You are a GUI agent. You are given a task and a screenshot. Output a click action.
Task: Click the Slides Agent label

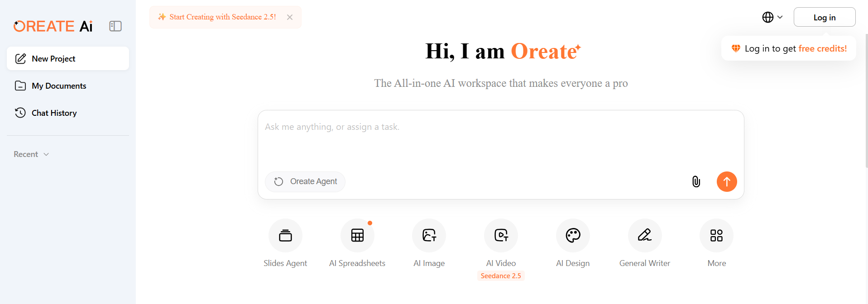click(285, 263)
